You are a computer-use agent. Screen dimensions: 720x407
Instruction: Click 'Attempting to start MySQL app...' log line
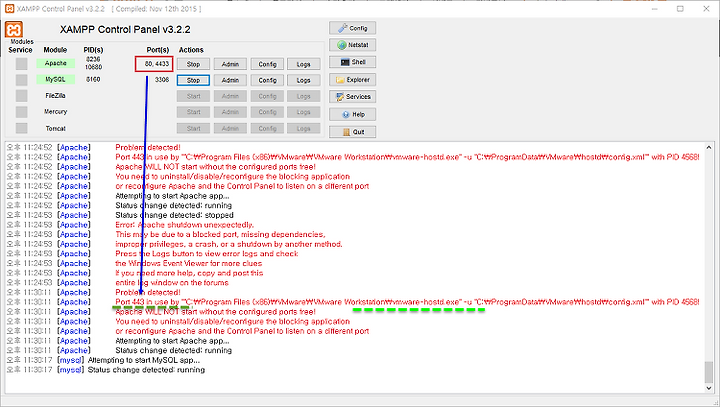144,360
